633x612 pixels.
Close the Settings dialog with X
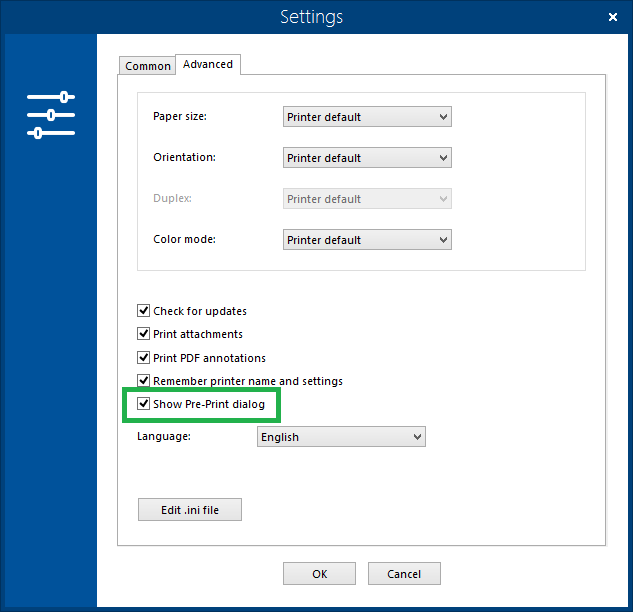pyautogui.click(x=612, y=17)
